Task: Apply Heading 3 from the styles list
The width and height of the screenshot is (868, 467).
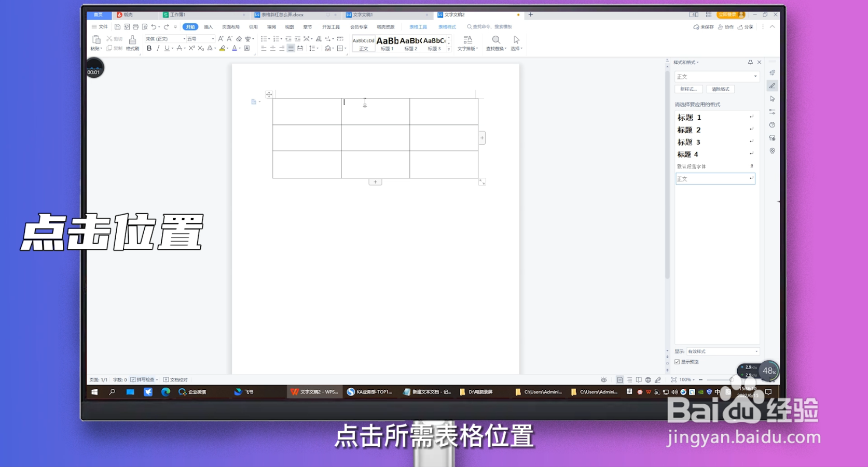Action: pyautogui.click(x=715, y=142)
